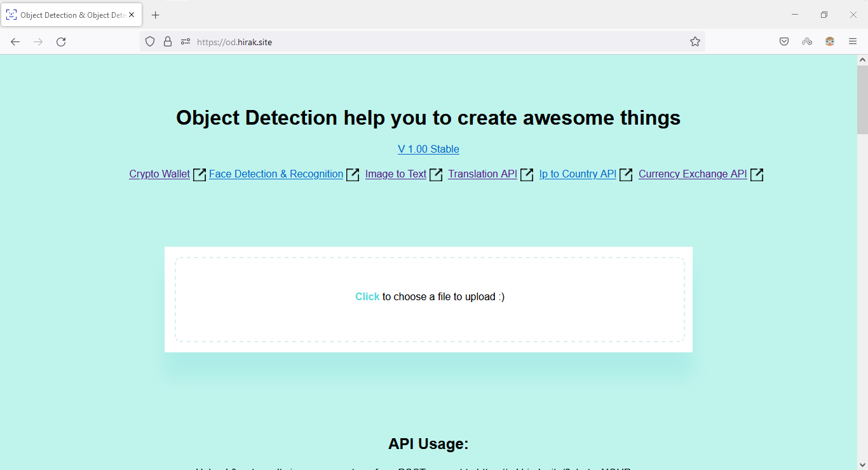
Task: Open the Image to Text link
Action: point(395,174)
